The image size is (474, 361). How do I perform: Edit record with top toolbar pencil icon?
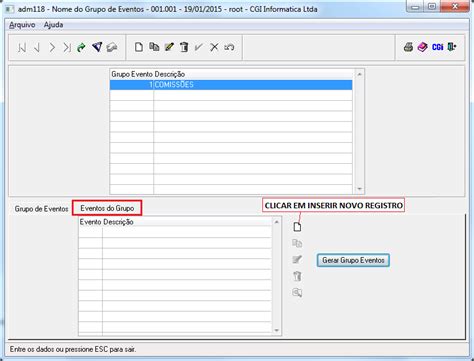[x=169, y=47]
